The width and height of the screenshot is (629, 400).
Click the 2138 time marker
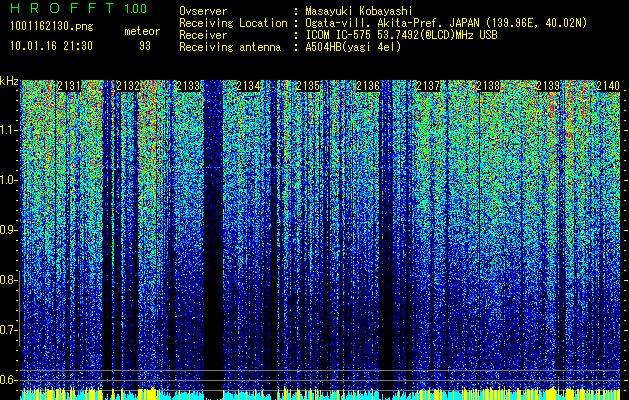[488, 86]
